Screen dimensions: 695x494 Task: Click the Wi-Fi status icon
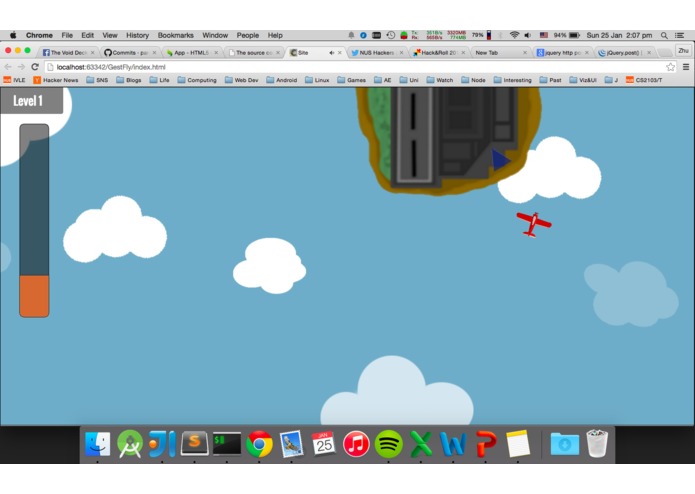[514, 35]
